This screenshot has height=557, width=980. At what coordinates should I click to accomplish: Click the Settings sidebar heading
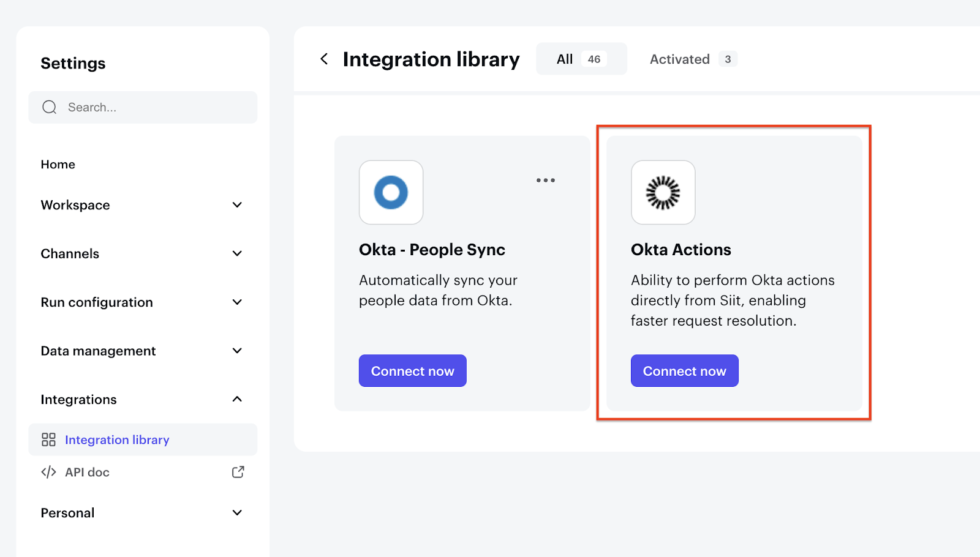coord(73,63)
